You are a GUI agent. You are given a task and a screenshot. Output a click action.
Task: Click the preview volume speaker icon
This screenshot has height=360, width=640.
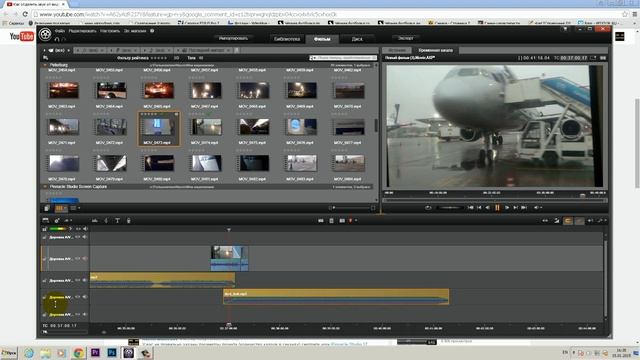[536, 207]
